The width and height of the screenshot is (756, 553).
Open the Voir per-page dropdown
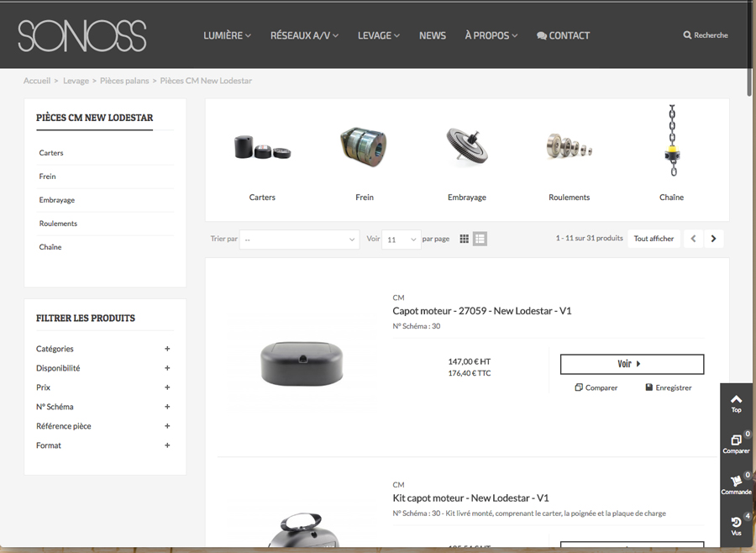coord(402,240)
